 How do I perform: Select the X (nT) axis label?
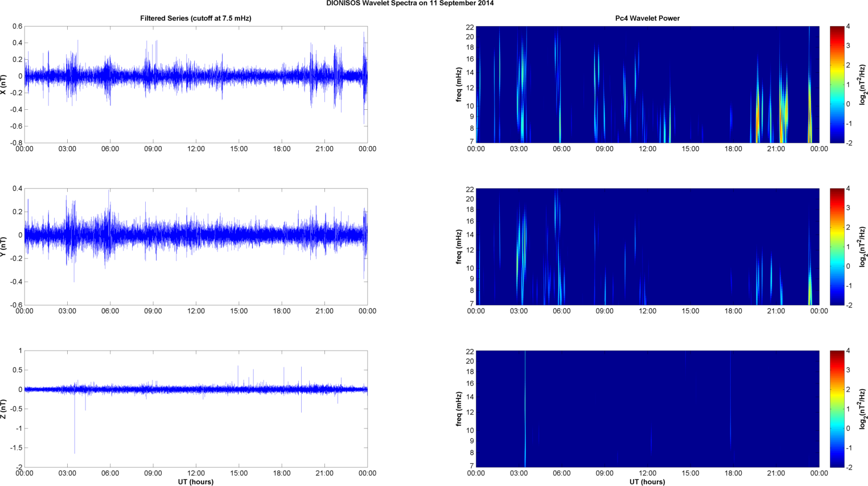pyautogui.click(x=4, y=84)
